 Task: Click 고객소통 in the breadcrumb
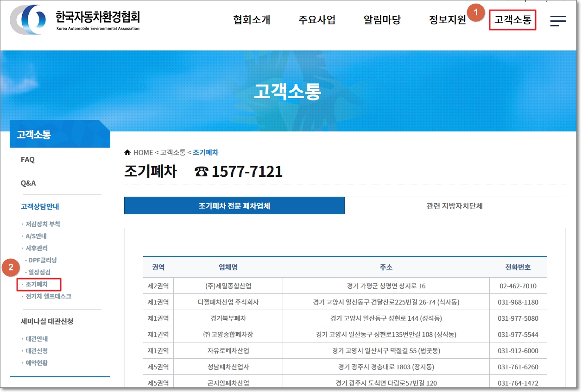pyautogui.click(x=173, y=152)
